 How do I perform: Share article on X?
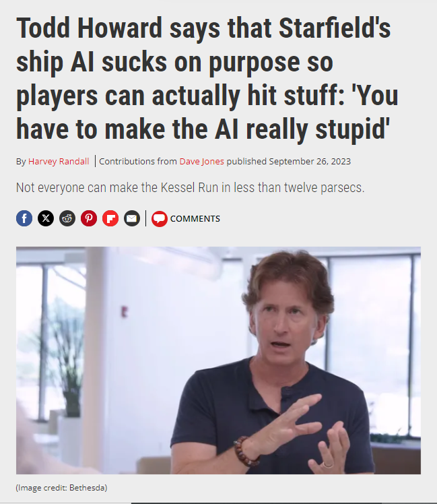[x=46, y=218]
